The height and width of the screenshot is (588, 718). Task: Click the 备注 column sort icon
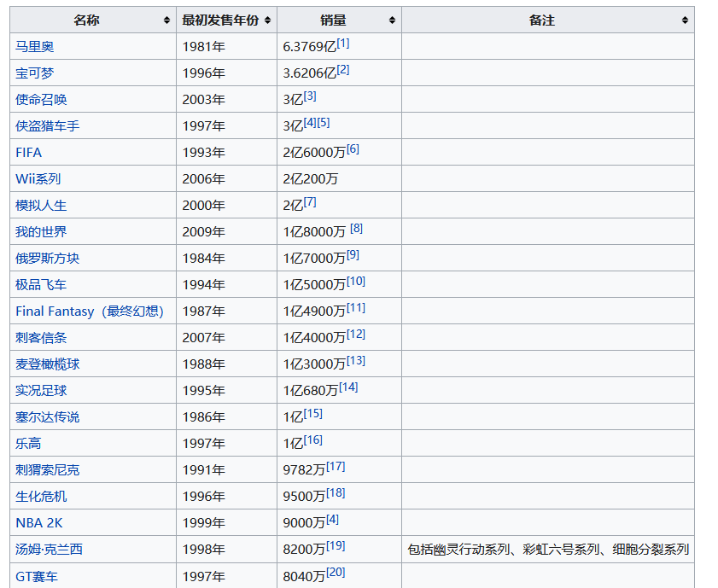(x=685, y=20)
